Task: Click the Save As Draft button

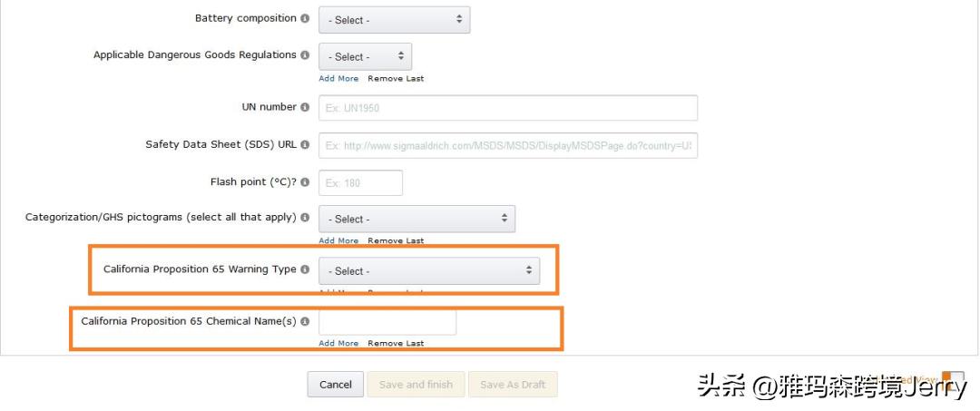Action: tap(513, 385)
